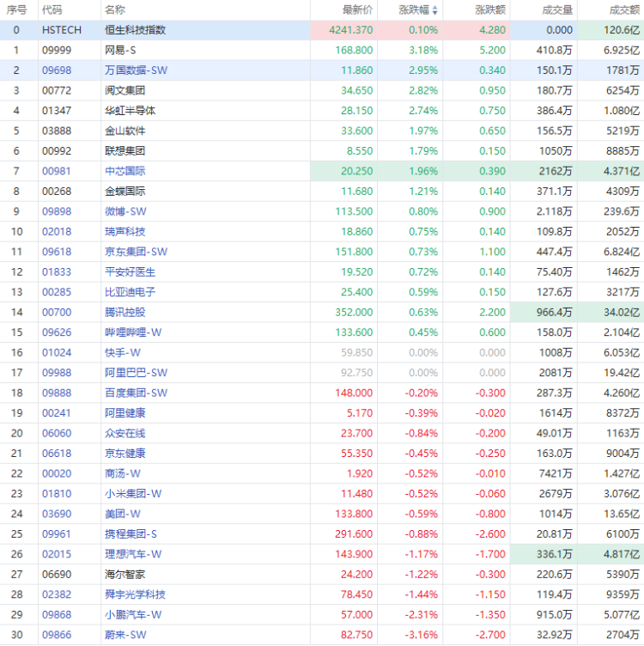Image resolution: width=644 pixels, height=646 pixels.
Task: Select the 恒生科技指数 row
Action: (322, 30)
